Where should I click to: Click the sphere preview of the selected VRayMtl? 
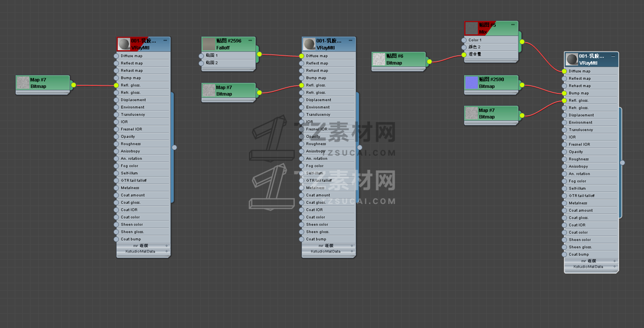(x=572, y=59)
